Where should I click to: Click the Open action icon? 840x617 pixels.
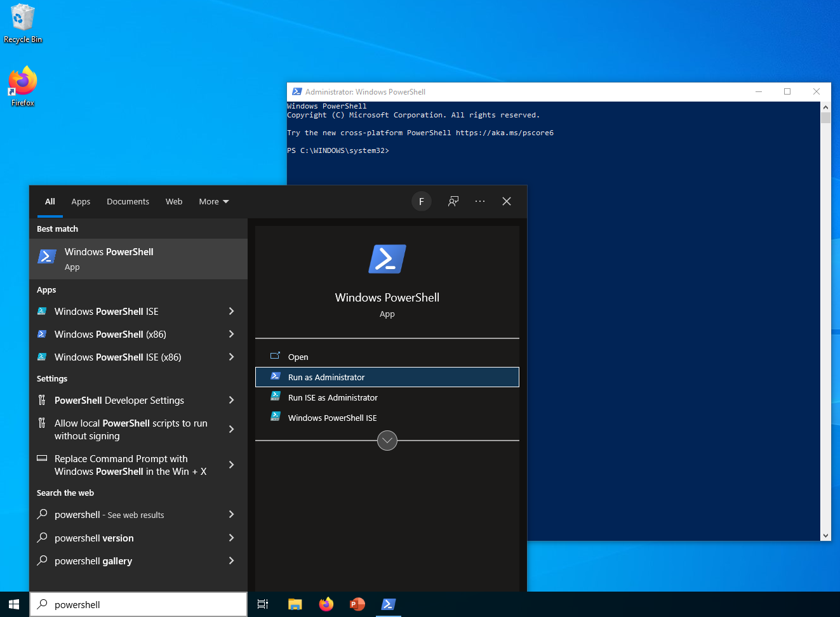[x=275, y=355]
